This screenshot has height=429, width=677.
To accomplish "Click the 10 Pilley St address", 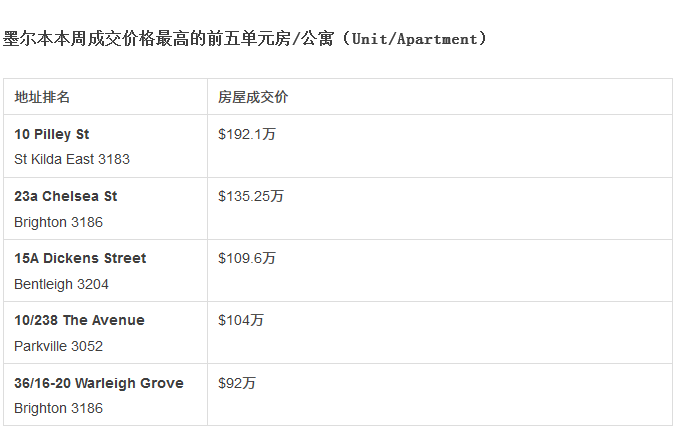I will click(59, 134).
